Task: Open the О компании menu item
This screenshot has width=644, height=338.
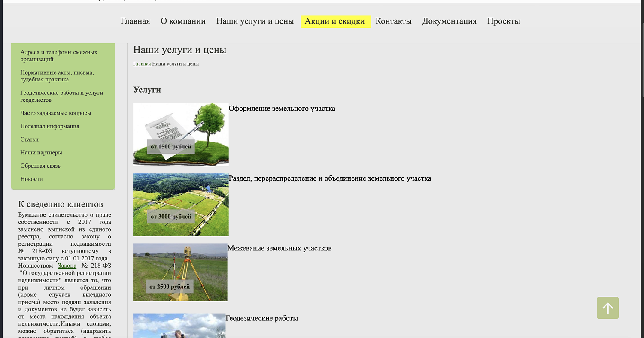Action: point(183,21)
